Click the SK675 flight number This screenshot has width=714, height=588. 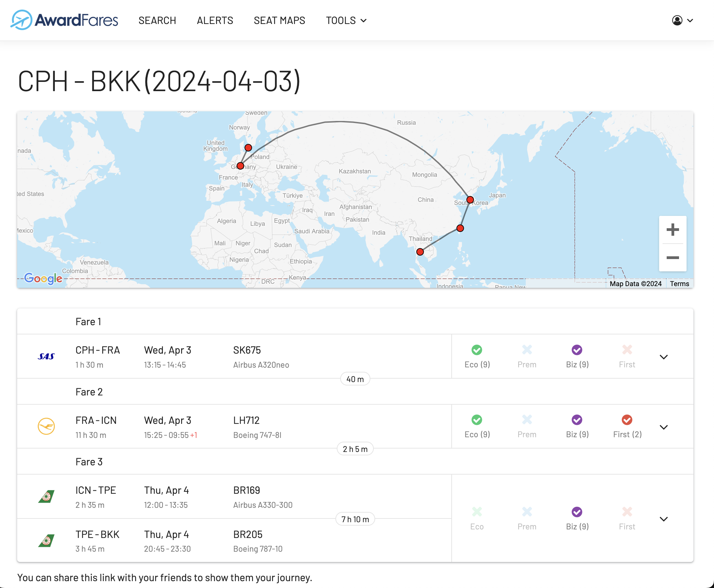coord(247,350)
